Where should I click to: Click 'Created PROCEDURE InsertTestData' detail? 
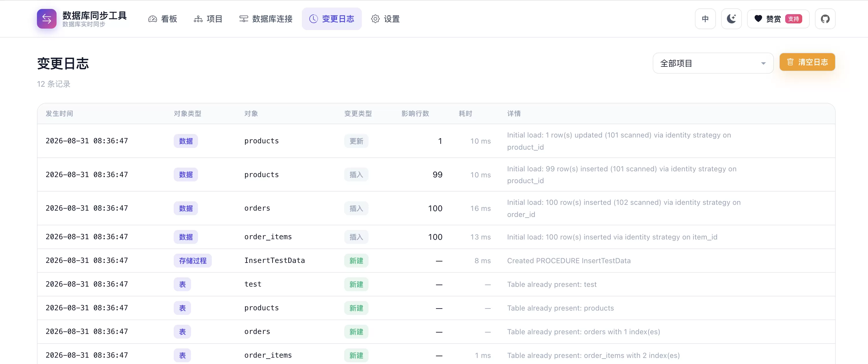(569, 261)
